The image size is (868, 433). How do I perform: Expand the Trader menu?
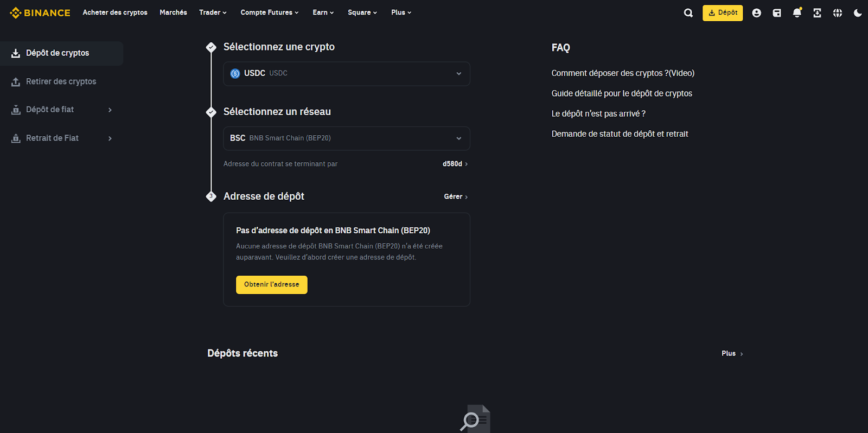213,12
